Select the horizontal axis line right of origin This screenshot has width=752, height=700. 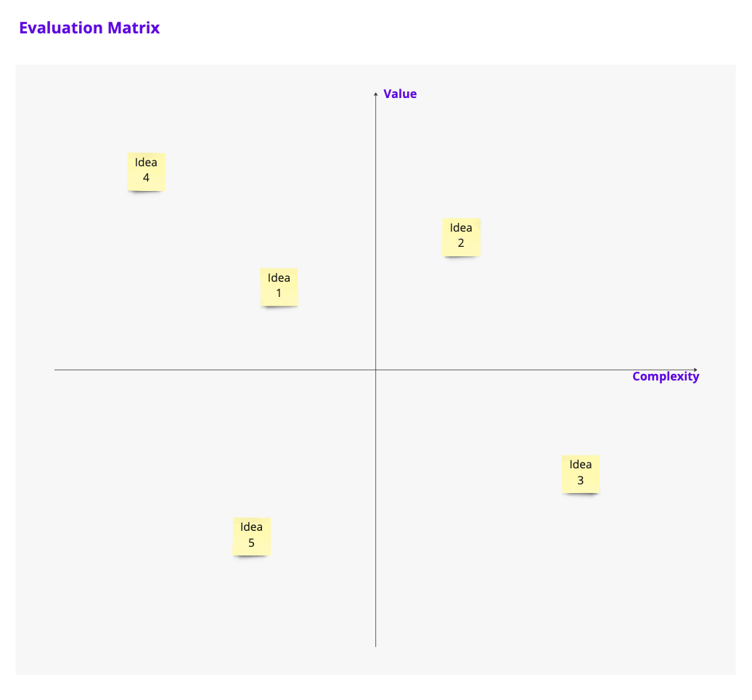tap(537, 370)
